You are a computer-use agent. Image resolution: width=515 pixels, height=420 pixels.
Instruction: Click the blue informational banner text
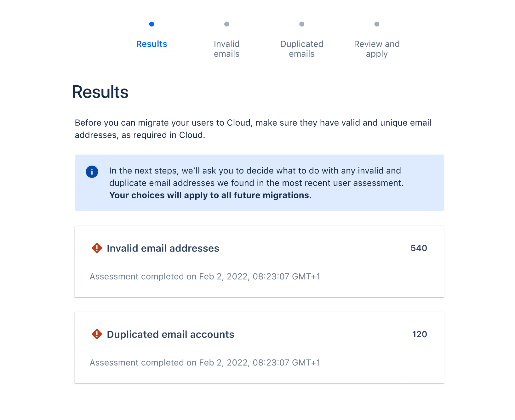pyautogui.click(x=256, y=183)
